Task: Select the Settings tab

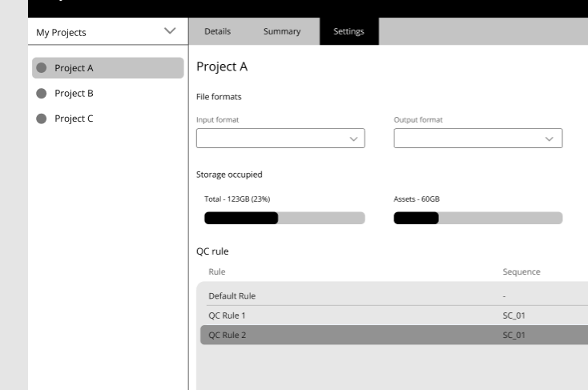Action: (x=348, y=32)
